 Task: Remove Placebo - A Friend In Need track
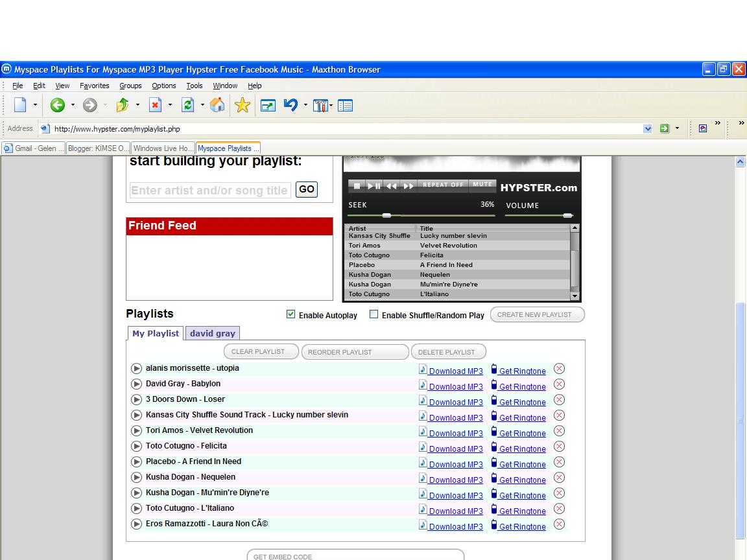pos(560,462)
